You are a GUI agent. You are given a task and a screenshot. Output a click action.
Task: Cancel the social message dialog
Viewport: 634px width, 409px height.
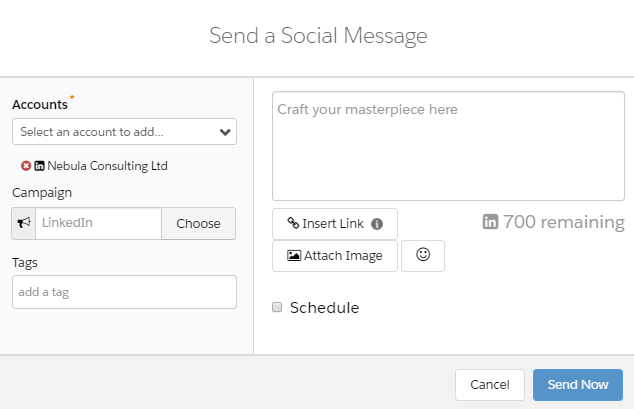[490, 384]
